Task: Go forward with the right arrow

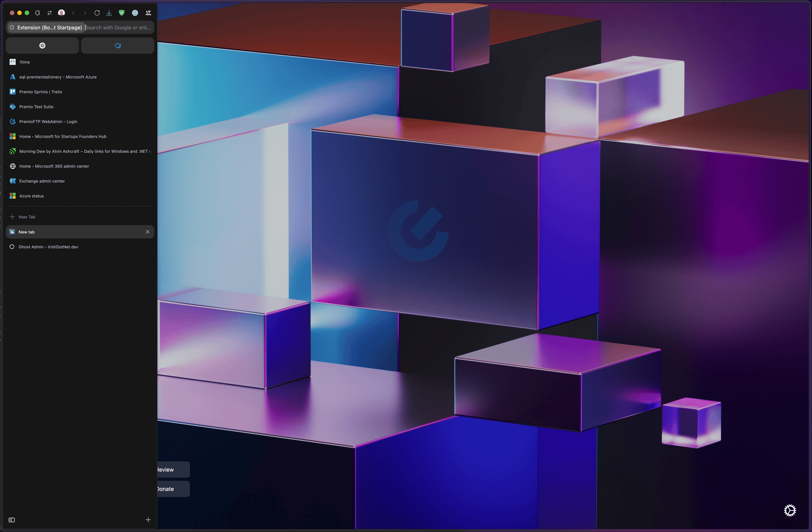Action: tap(85, 13)
